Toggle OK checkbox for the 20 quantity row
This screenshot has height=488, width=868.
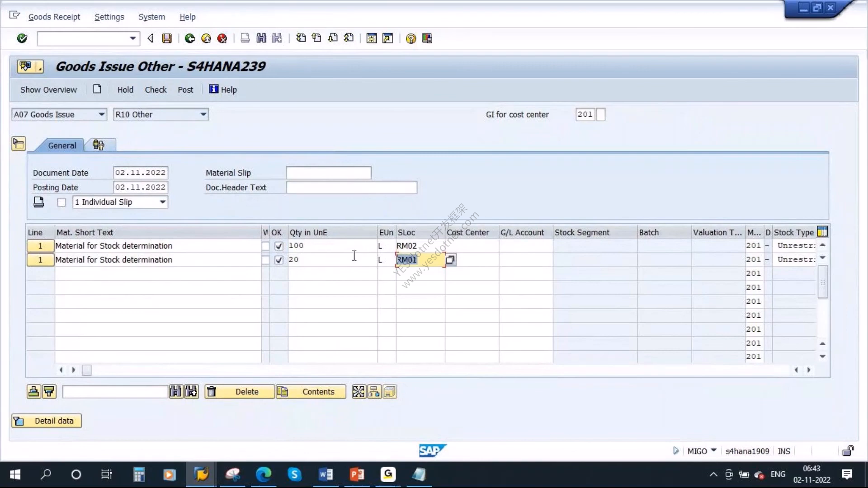coord(279,260)
